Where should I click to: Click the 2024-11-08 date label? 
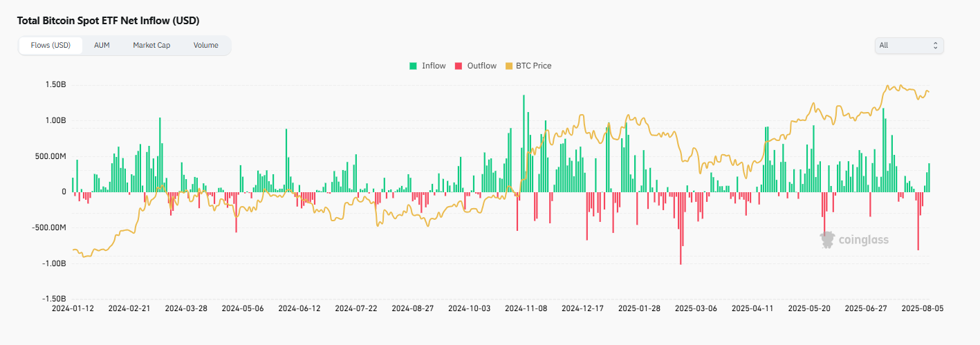tap(526, 308)
